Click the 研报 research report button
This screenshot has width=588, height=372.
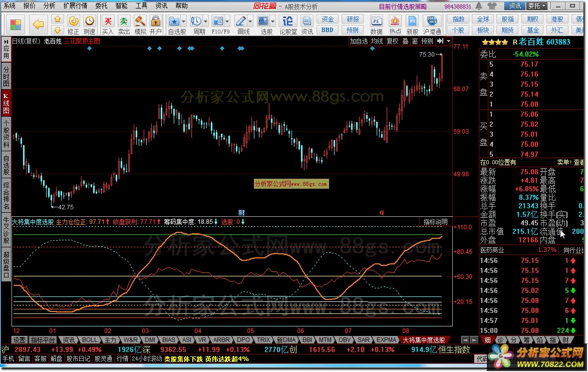[353, 19]
